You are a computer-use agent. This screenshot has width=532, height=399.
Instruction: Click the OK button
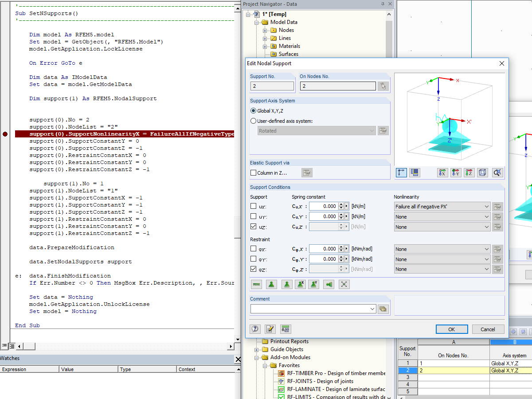point(452,329)
